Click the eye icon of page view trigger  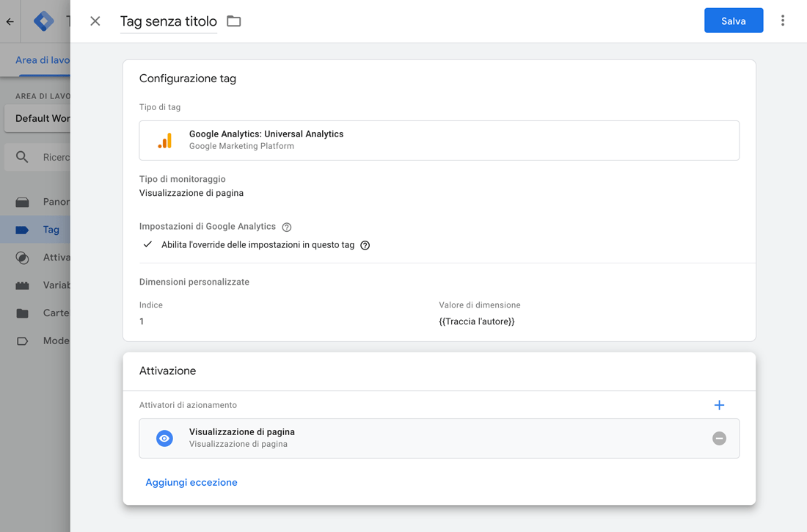tap(164, 438)
